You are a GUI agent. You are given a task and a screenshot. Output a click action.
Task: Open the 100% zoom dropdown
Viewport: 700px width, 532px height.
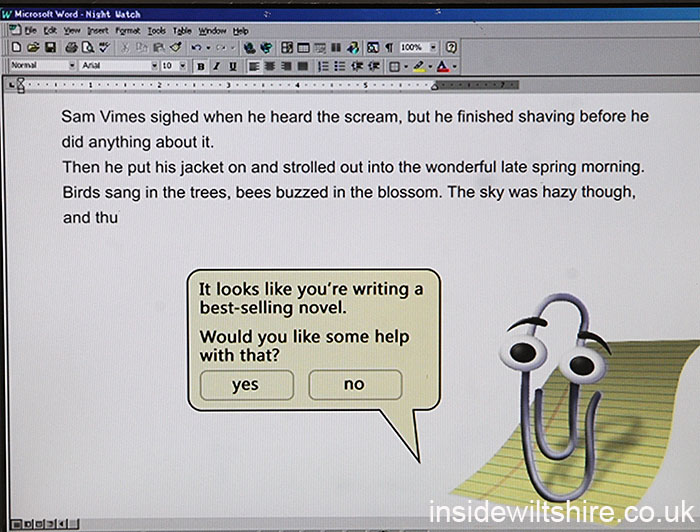[432, 47]
